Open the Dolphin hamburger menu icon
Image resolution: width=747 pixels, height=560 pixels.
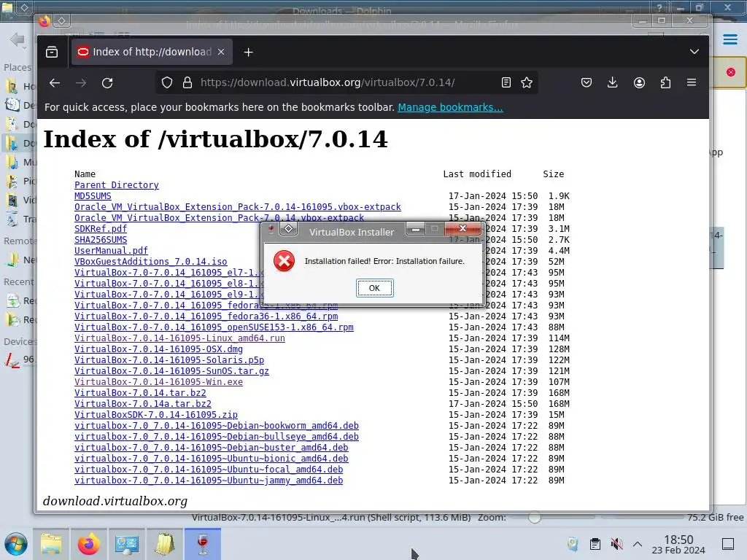(729, 39)
